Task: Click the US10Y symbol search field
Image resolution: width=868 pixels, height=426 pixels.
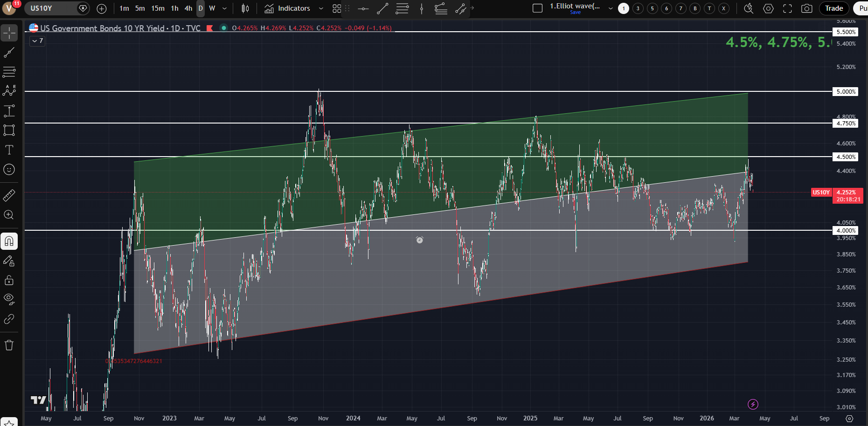Action: tap(50, 8)
